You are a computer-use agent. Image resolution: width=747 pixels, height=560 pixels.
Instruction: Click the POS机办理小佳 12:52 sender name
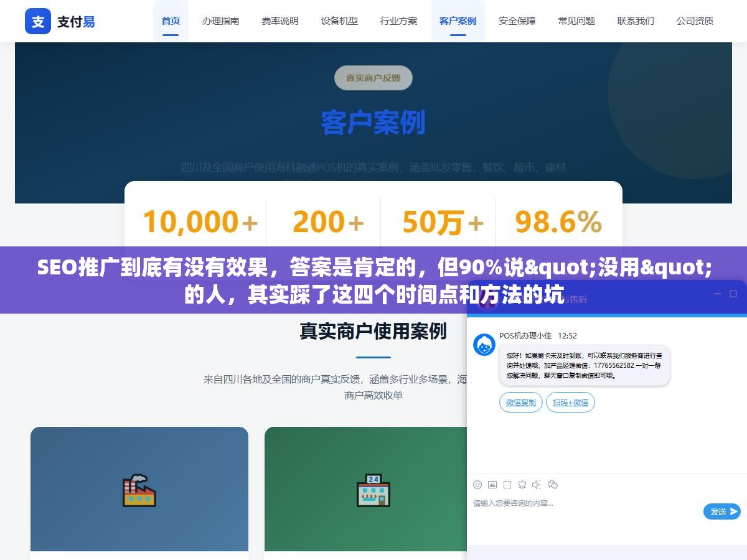(x=538, y=335)
